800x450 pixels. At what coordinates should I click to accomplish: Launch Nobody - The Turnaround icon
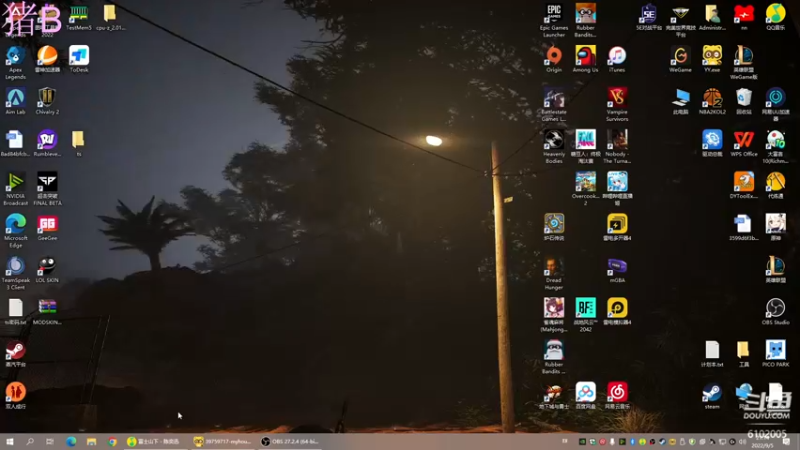click(x=617, y=146)
